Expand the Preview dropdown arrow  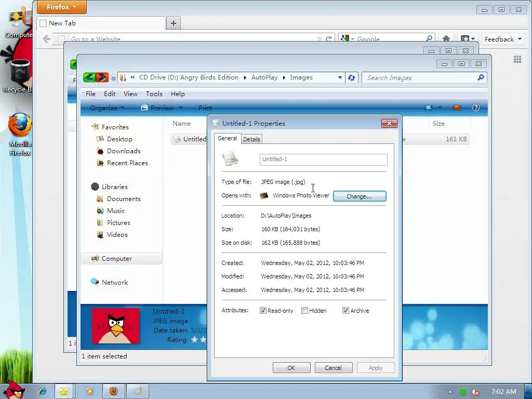pos(180,108)
